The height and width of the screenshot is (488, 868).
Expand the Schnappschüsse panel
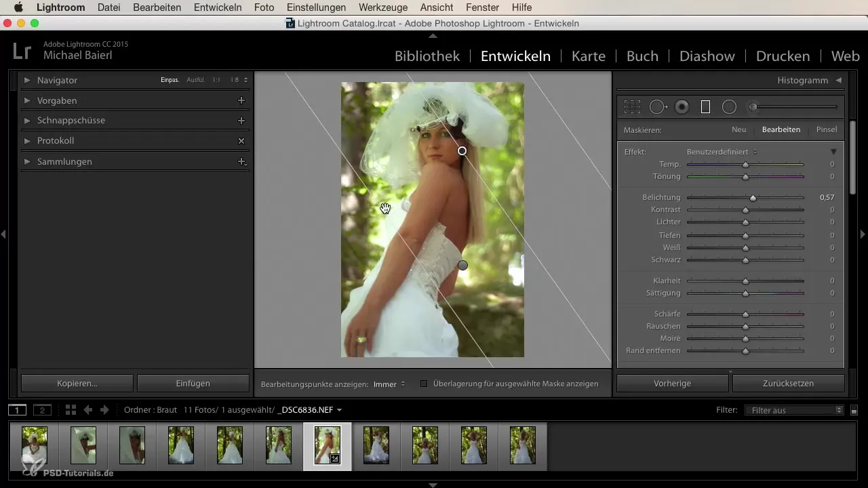pos(27,120)
